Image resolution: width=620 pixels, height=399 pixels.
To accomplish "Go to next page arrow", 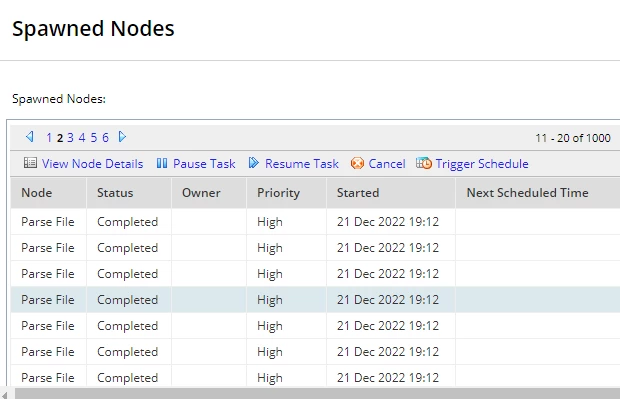I will point(122,137).
